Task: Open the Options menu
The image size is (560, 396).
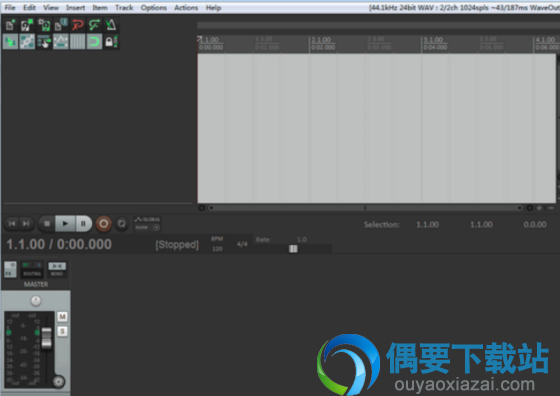Action: click(x=154, y=7)
